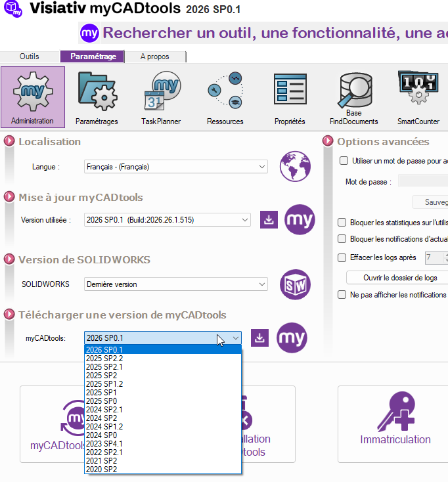Click the Mot de passe input field
Screen dimensions: 448x482
coord(423,181)
